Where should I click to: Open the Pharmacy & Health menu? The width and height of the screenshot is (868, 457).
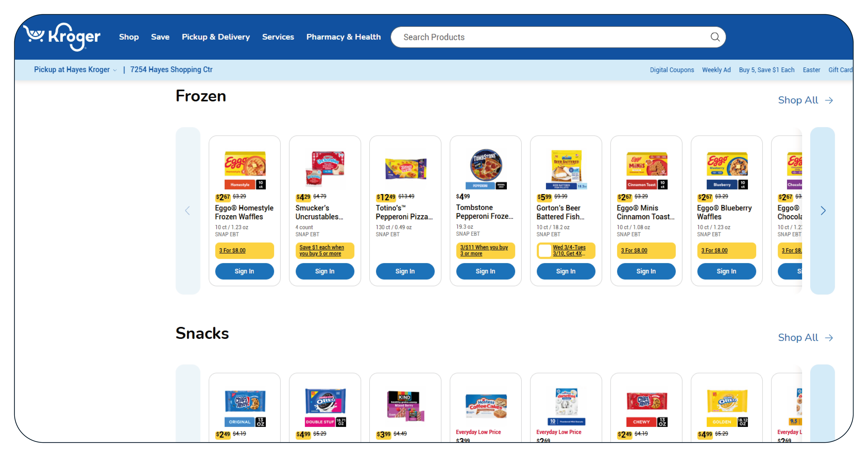tap(343, 37)
